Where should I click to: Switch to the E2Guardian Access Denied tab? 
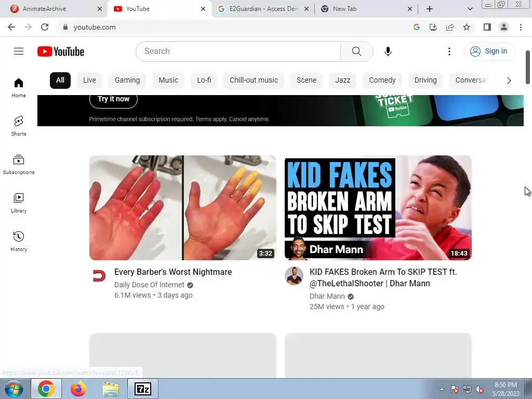pyautogui.click(x=264, y=9)
